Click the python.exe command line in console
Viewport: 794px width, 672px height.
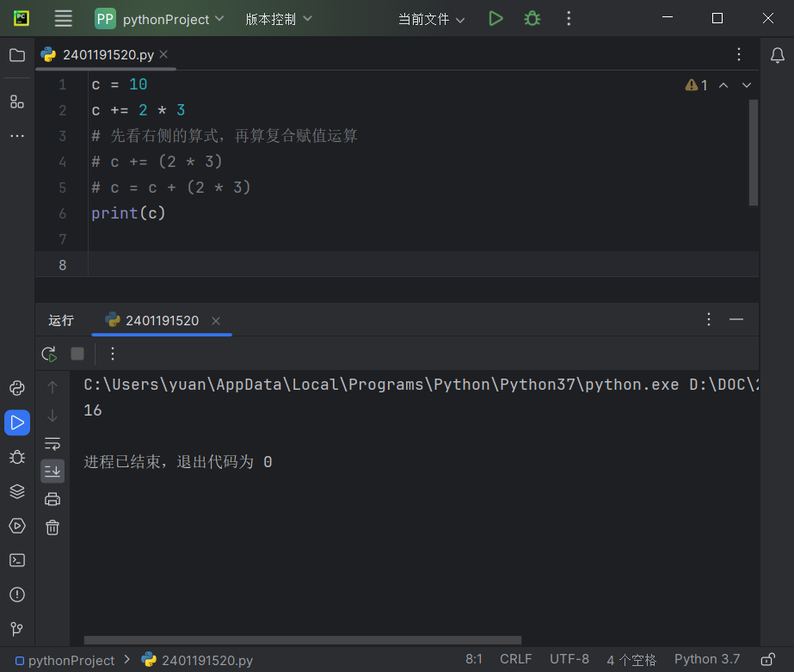tap(421, 385)
